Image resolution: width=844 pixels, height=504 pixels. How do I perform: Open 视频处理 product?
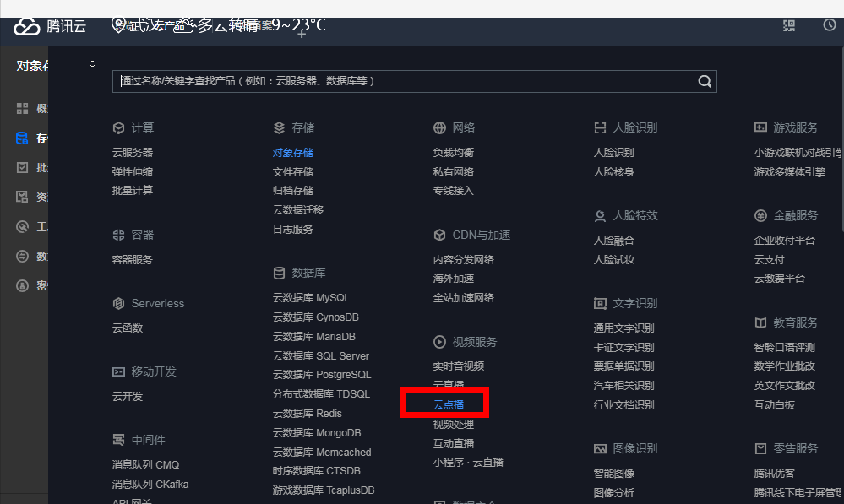[453, 424]
